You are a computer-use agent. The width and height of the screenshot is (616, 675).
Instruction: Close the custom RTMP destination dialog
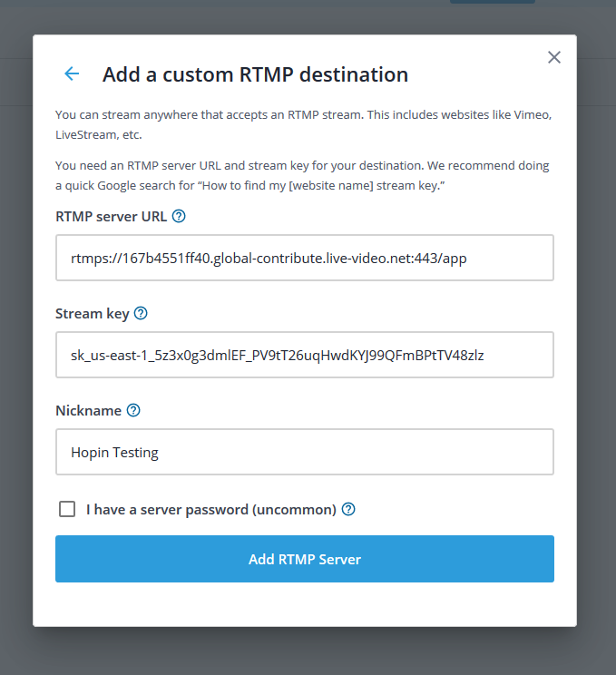[554, 57]
